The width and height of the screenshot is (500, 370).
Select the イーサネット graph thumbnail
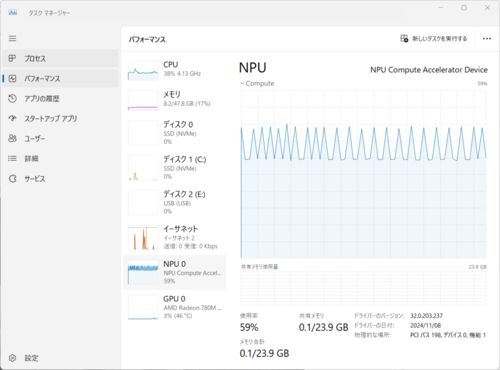point(143,238)
